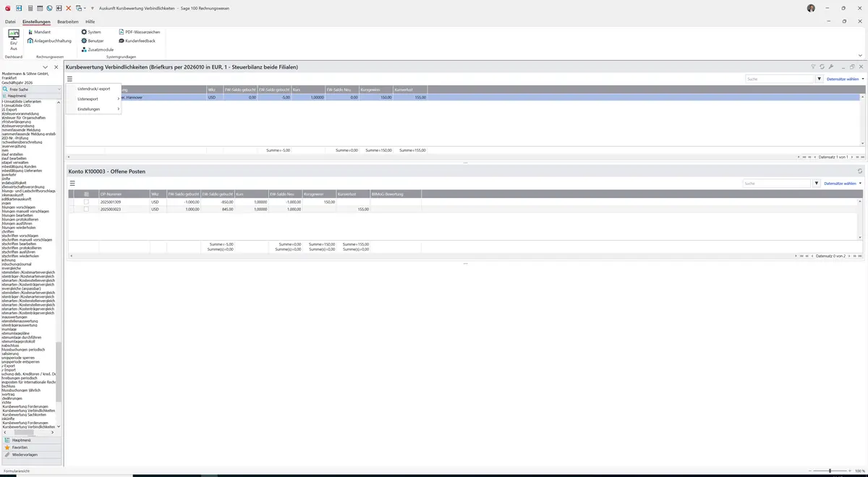This screenshot has height=477, width=868.
Task: Open Datensätze wählen dropdown in the upper panel
Action: pyautogui.click(x=845, y=79)
